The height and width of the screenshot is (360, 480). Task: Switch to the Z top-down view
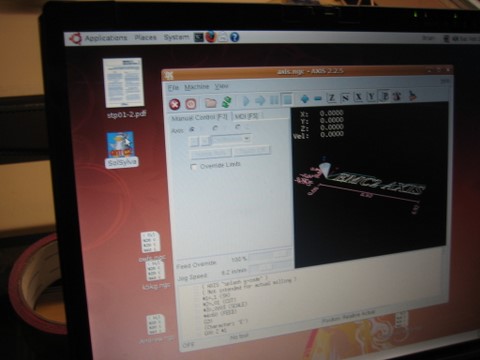(331, 98)
